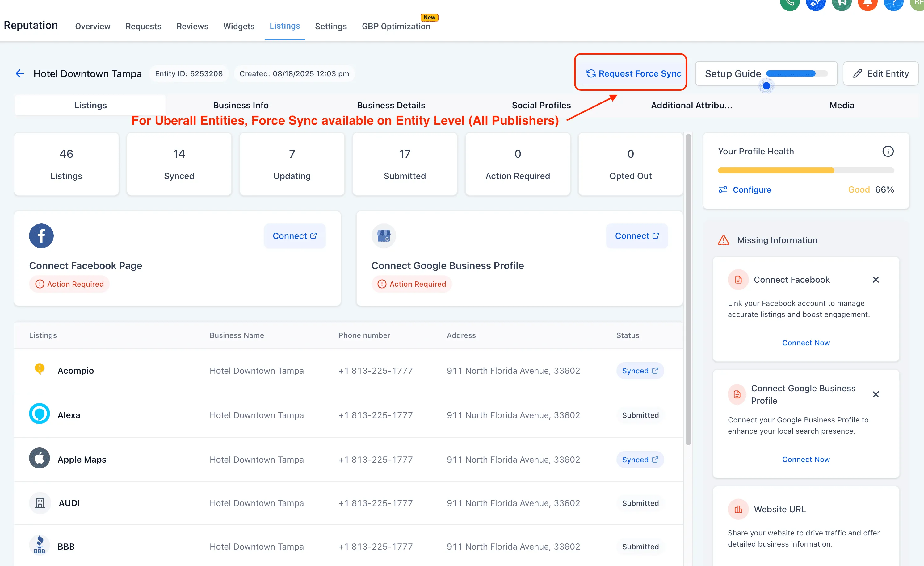Switch to the Business Info tab

click(x=241, y=105)
